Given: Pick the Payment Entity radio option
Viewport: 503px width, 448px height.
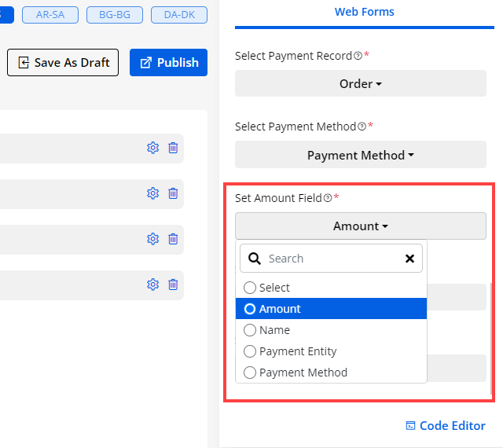Looking at the screenshot, I should [250, 351].
